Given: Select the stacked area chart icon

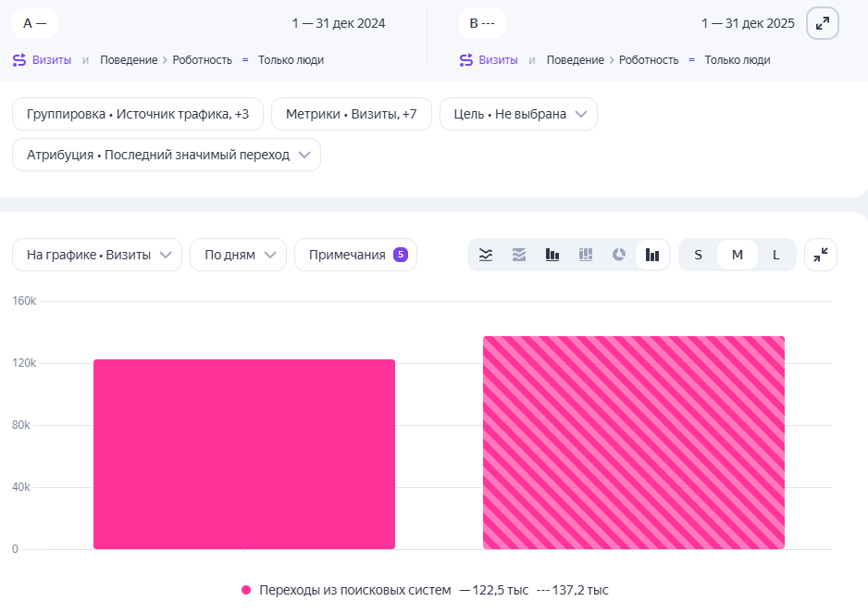Looking at the screenshot, I should 519,255.
